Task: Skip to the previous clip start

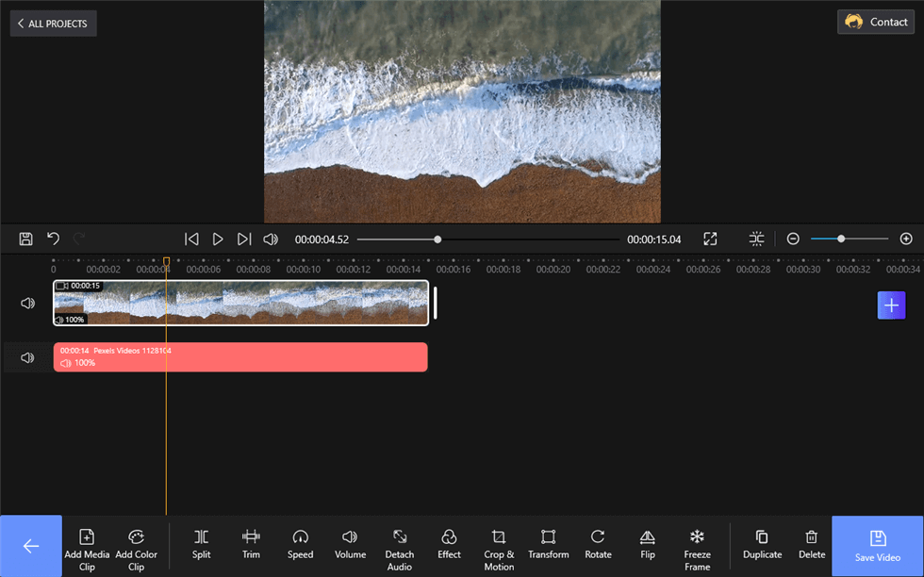Action: 191,239
